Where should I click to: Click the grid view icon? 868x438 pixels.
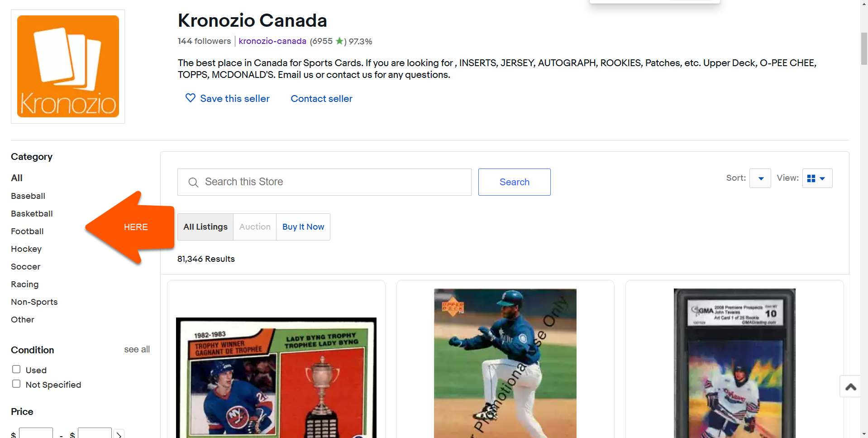pyautogui.click(x=811, y=178)
